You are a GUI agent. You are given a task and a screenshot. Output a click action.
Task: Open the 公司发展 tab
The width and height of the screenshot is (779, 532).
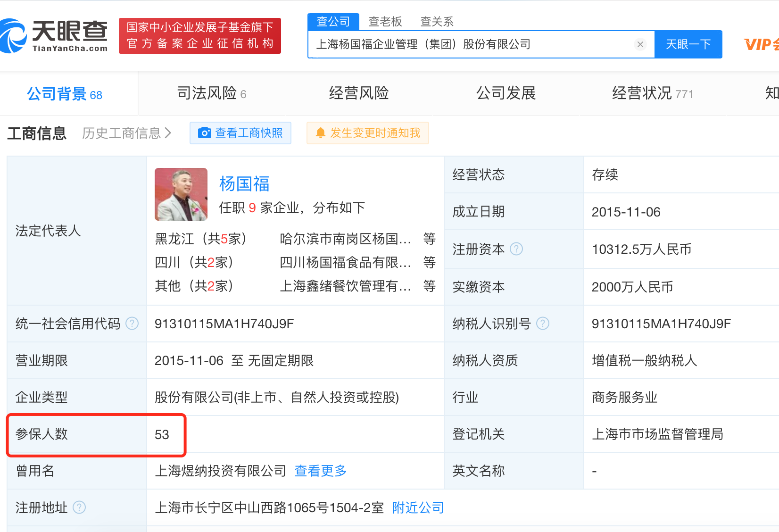506,93
